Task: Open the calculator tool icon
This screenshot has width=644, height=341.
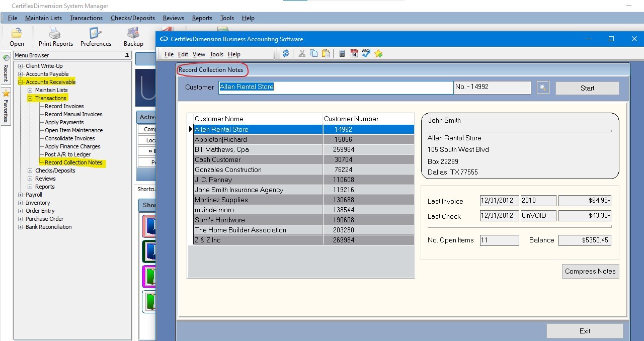Action: pyautogui.click(x=342, y=54)
